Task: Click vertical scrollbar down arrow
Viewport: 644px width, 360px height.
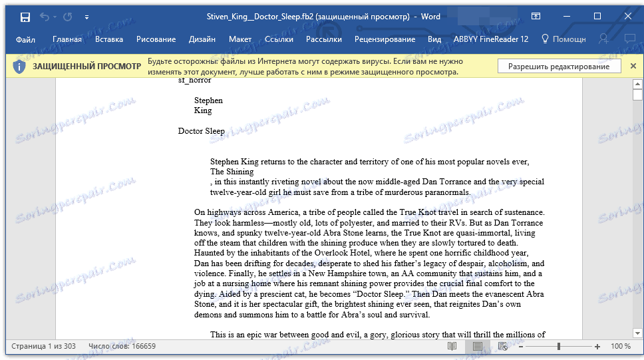Action: tap(637, 333)
